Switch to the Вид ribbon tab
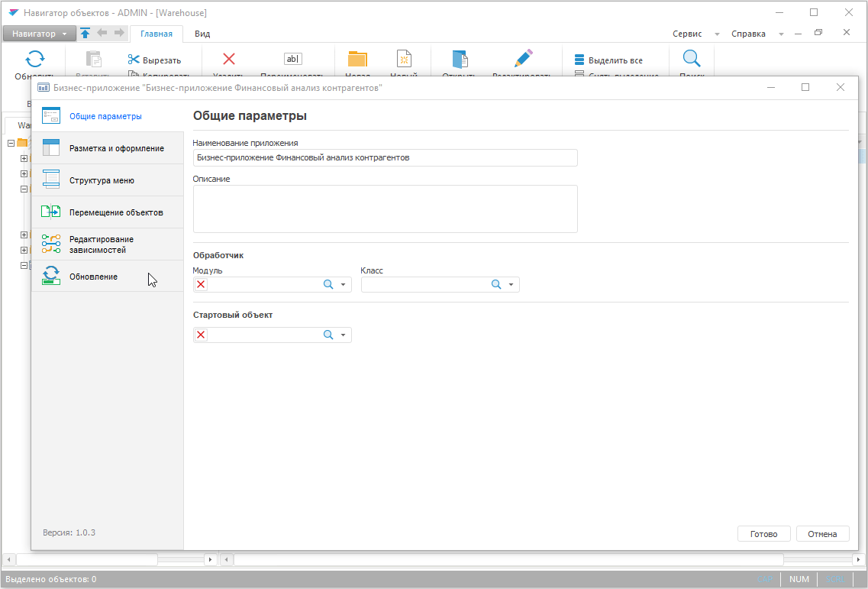The height and width of the screenshot is (589, 868). 202,34
